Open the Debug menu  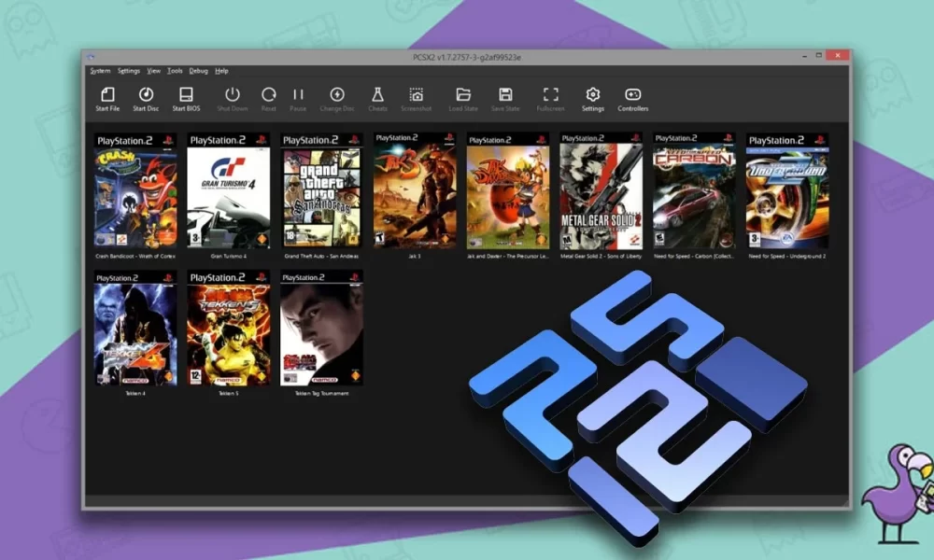198,71
